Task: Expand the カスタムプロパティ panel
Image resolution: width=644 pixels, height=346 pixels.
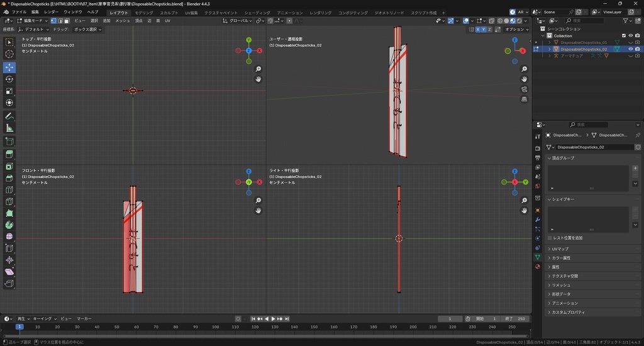Action: (591, 312)
